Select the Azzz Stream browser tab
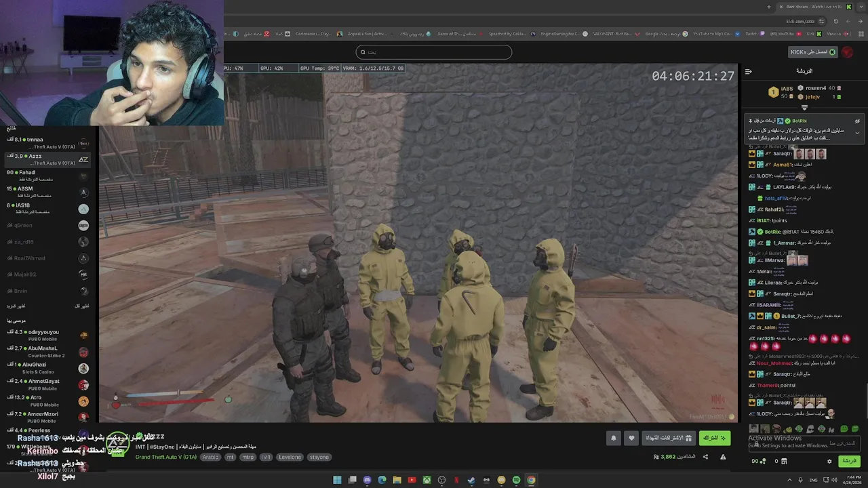This screenshot has width=868, height=488. pyautogui.click(x=814, y=7)
